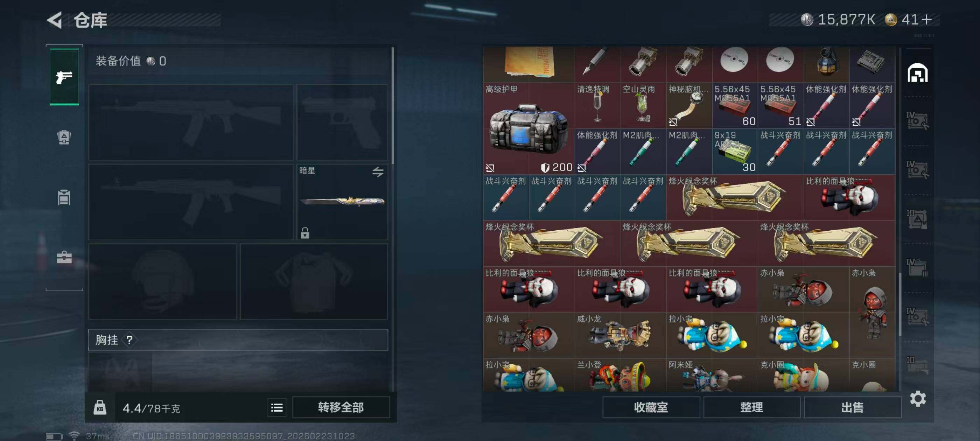Viewport: 980px width, 441px height.
Task: Click the 出售 button
Action: tap(852, 407)
